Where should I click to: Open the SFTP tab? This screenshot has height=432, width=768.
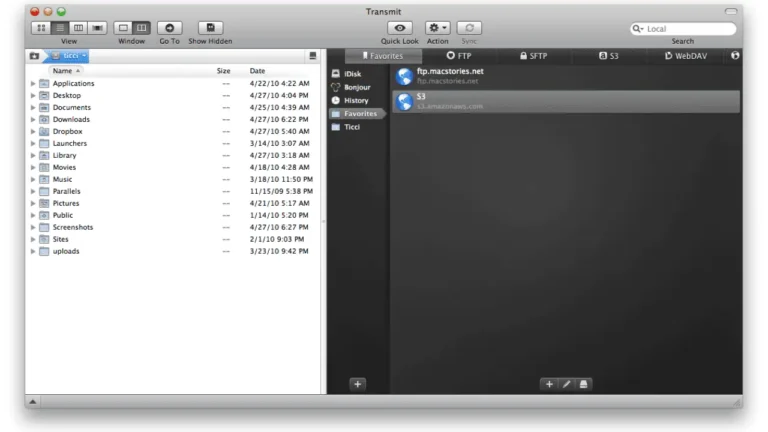point(533,56)
